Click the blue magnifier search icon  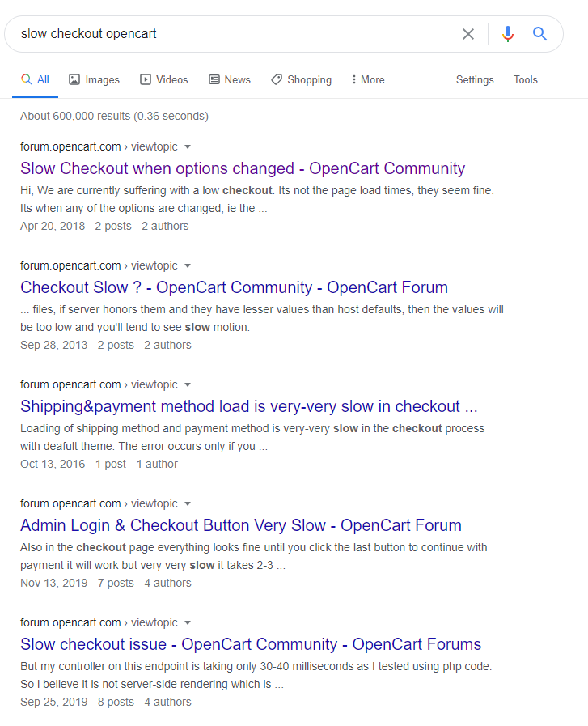click(x=539, y=34)
